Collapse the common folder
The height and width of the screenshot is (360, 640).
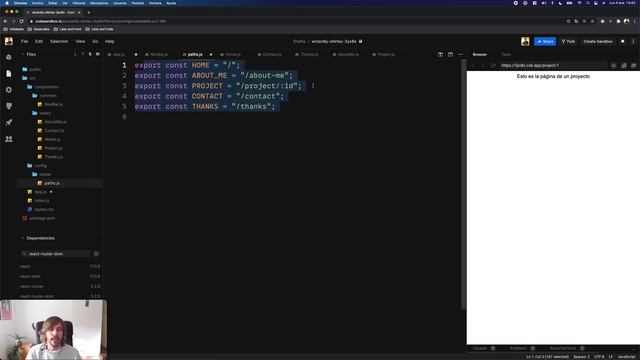[44, 96]
